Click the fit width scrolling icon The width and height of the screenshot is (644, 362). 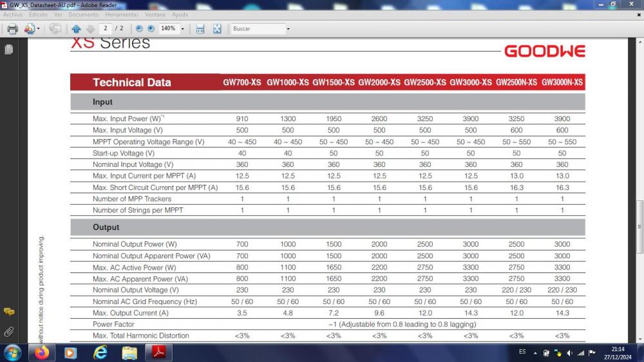tap(200, 29)
